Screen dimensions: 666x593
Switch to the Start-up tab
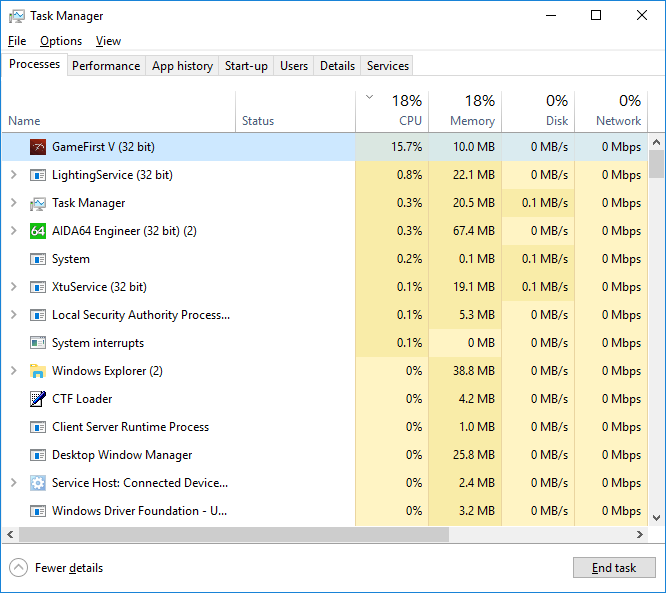tap(246, 66)
